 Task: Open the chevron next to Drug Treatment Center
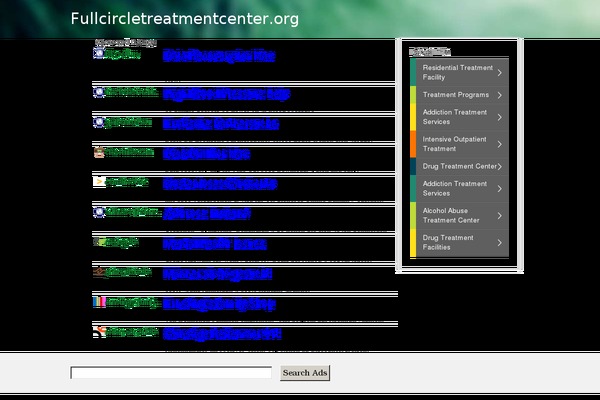coord(500,166)
